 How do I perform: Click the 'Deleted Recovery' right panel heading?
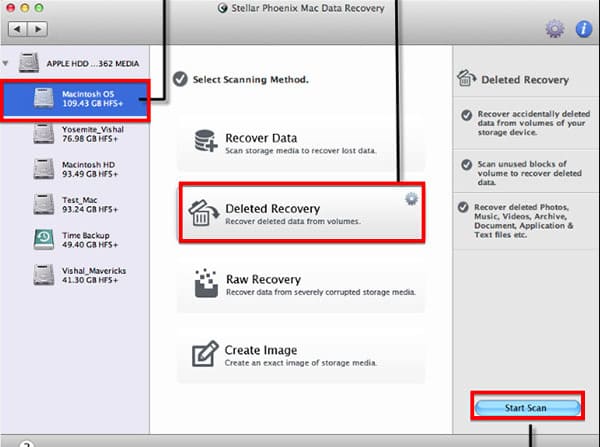tap(525, 80)
